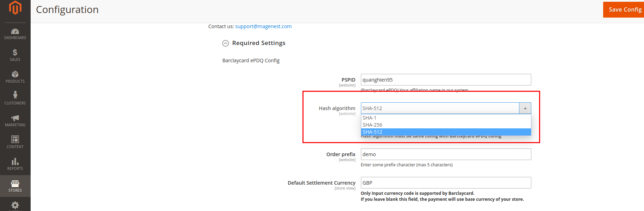Open the System gear icon
644x211 pixels.
(x=15, y=205)
